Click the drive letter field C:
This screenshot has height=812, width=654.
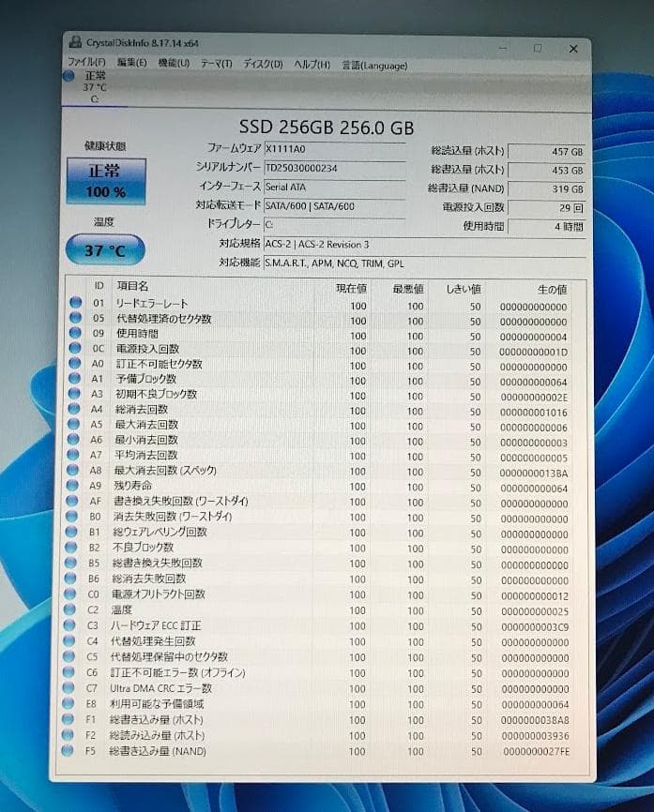click(334, 225)
